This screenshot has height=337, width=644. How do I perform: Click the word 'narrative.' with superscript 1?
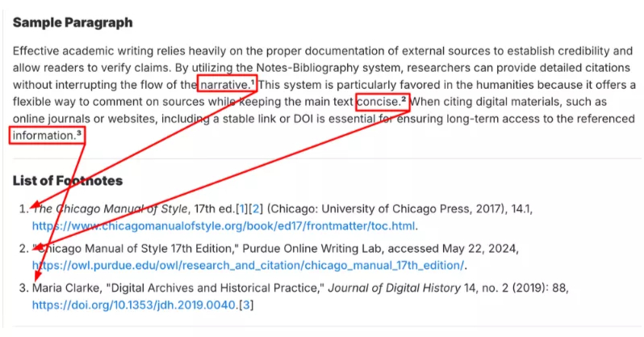pos(227,84)
